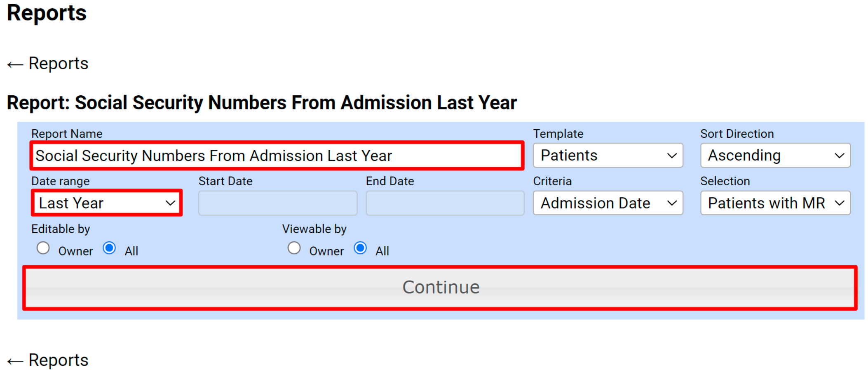Click the upper Reports back link
The width and height of the screenshot is (868, 373).
58,63
